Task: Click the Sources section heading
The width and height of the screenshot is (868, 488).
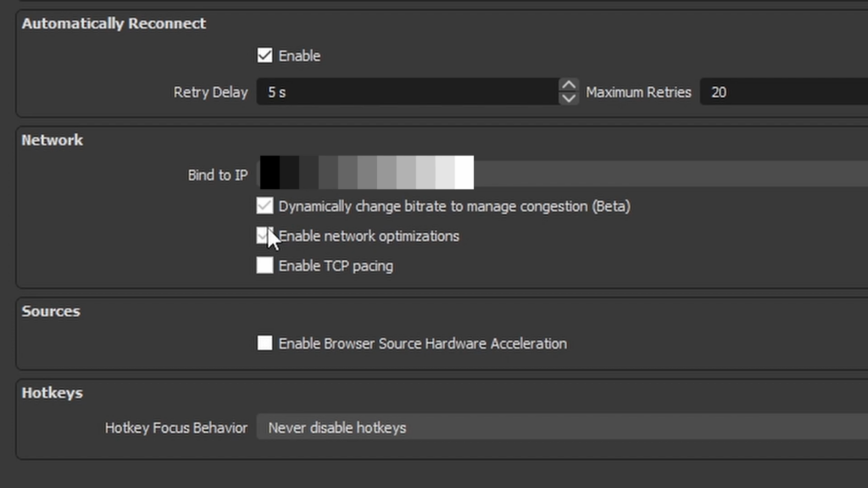Action: pos(51,311)
